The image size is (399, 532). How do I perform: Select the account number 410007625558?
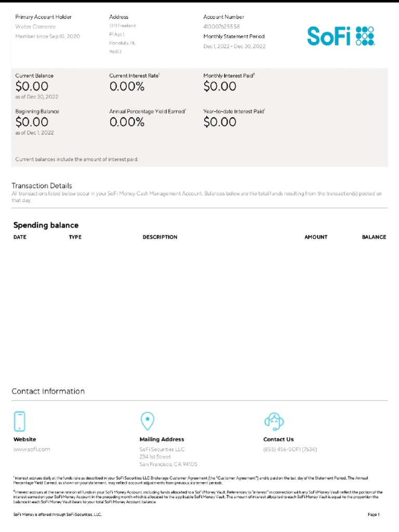[221, 26]
